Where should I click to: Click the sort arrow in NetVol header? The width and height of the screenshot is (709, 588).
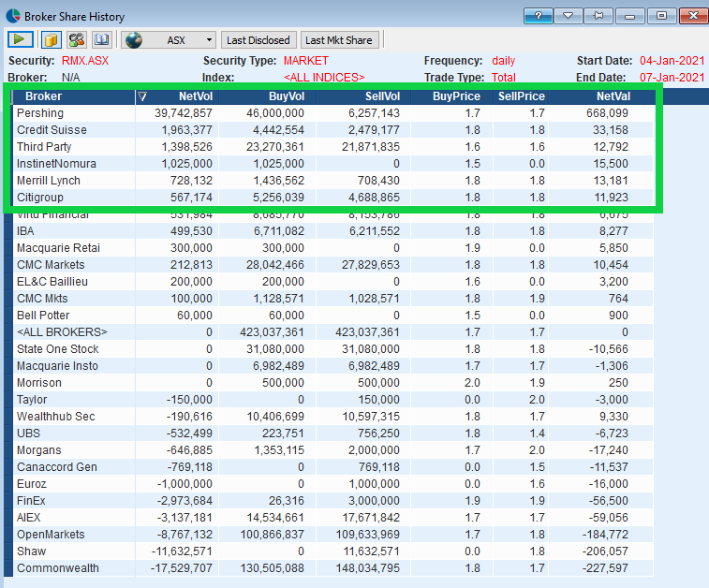(x=142, y=96)
